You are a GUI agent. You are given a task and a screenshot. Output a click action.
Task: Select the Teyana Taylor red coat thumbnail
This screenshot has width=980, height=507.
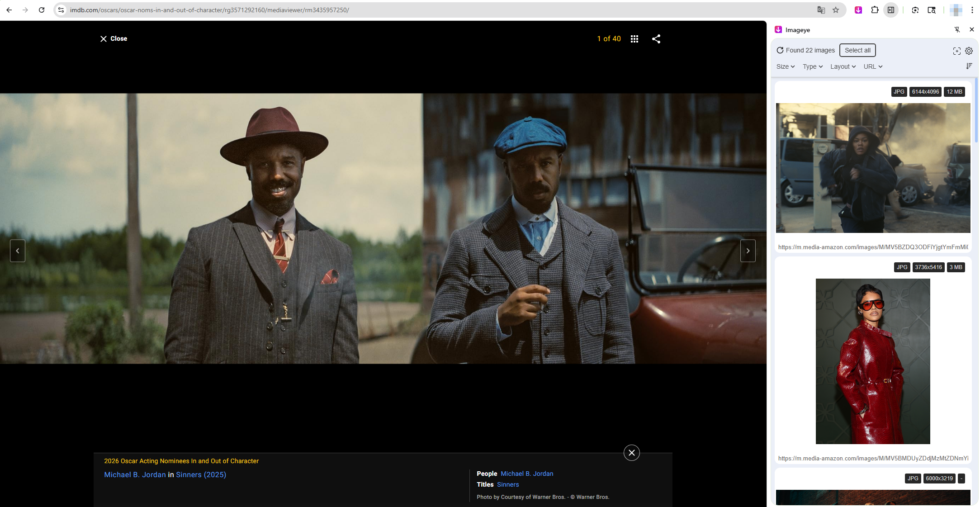pyautogui.click(x=872, y=361)
